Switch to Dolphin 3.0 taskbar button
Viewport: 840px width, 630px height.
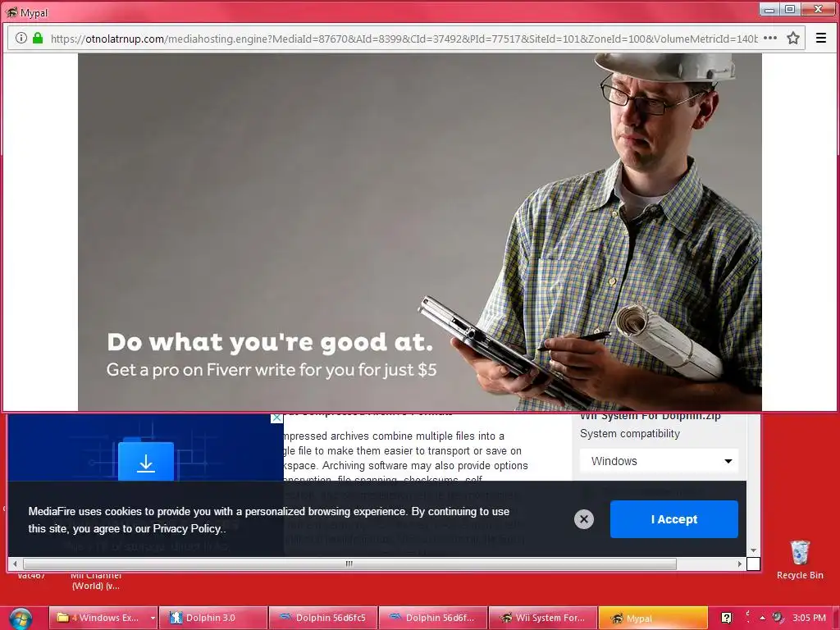tap(214, 618)
